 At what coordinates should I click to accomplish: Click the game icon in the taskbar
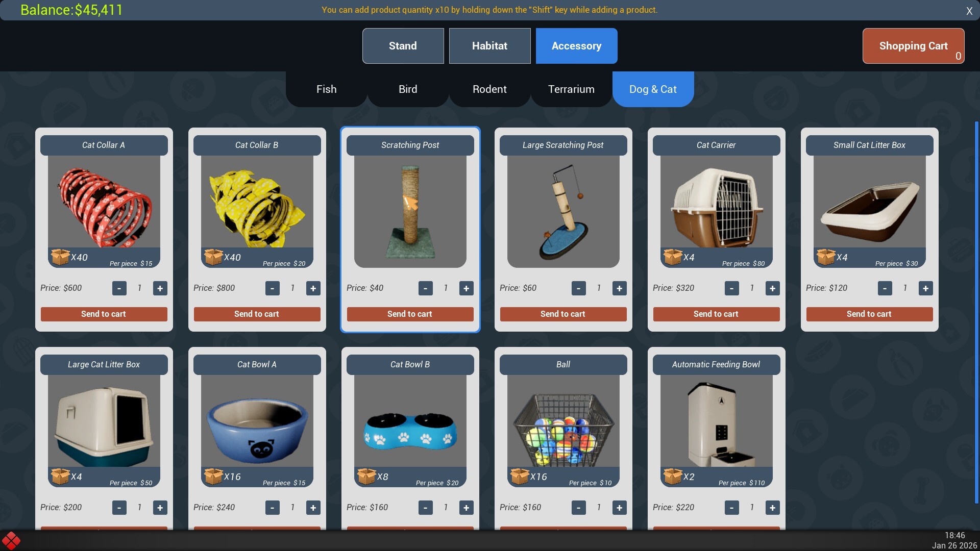[11, 540]
